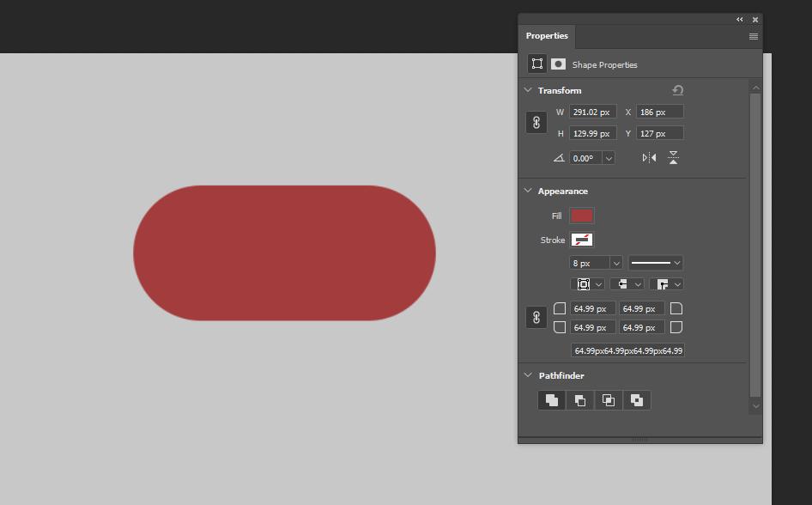Switch to the Properties tab
This screenshot has height=505, width=812.
tap(547, 36)
